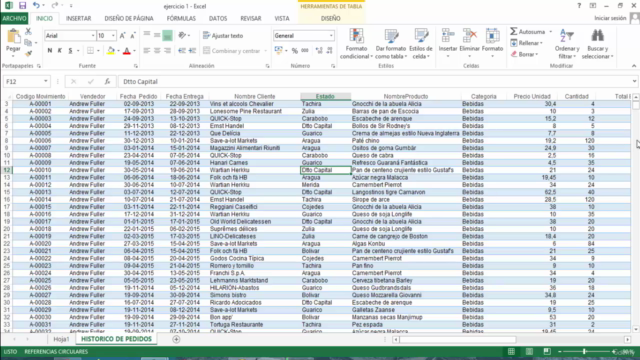The width and height of the screenshot is (640, 360).
Task: Switch to the DATOS tab
Action: click(218, 18)
